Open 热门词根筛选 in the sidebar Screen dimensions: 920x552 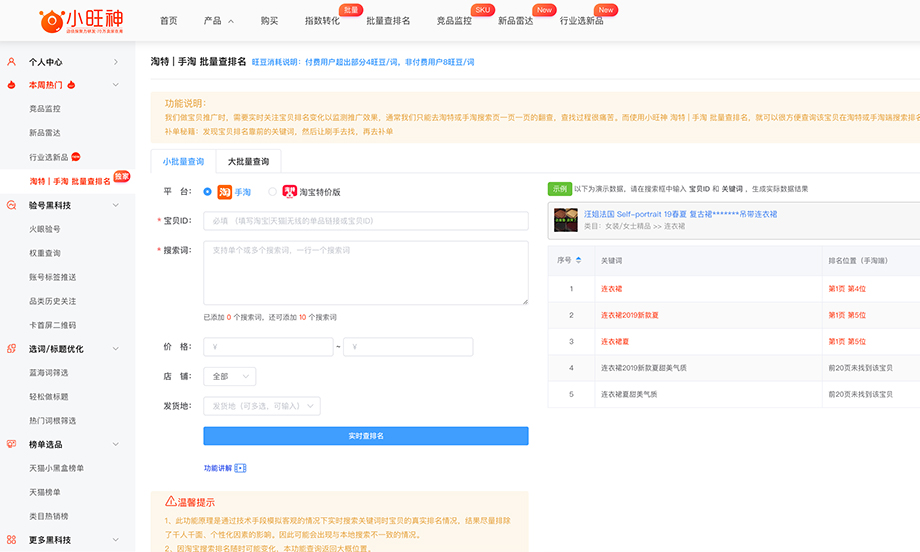pos(53,421)
